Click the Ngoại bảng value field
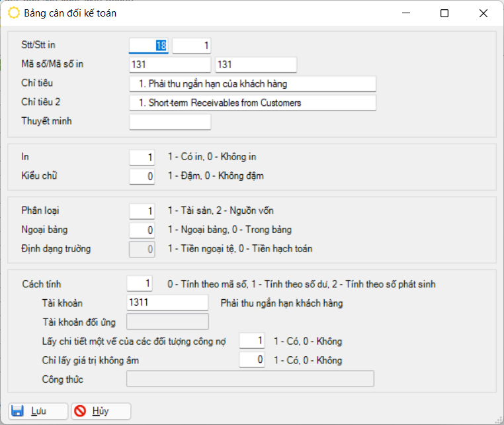The width and height of the screenshot is (504, 425). click(x=142, y=230)
